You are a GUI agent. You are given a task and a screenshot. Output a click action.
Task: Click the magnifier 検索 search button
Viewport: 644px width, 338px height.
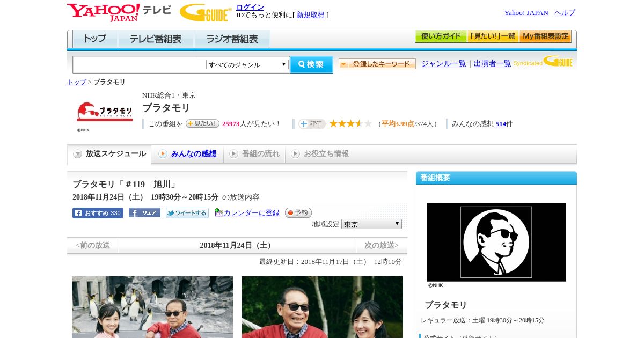[x=311, y=64]
